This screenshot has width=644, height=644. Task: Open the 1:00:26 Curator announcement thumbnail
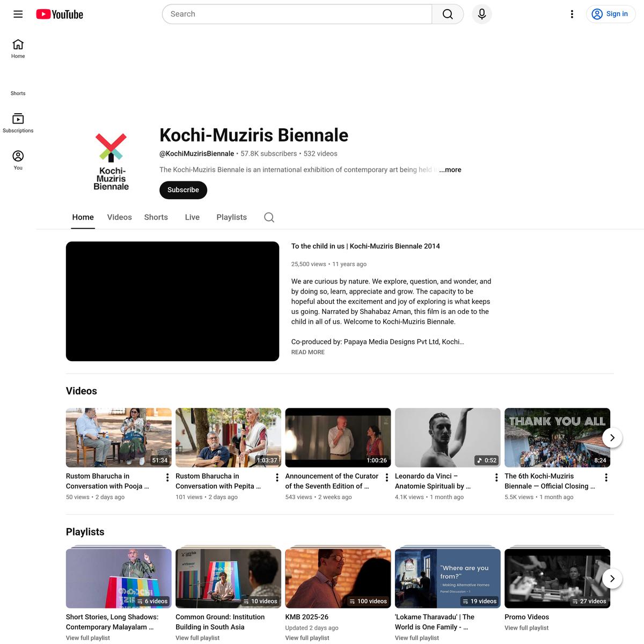338,437
